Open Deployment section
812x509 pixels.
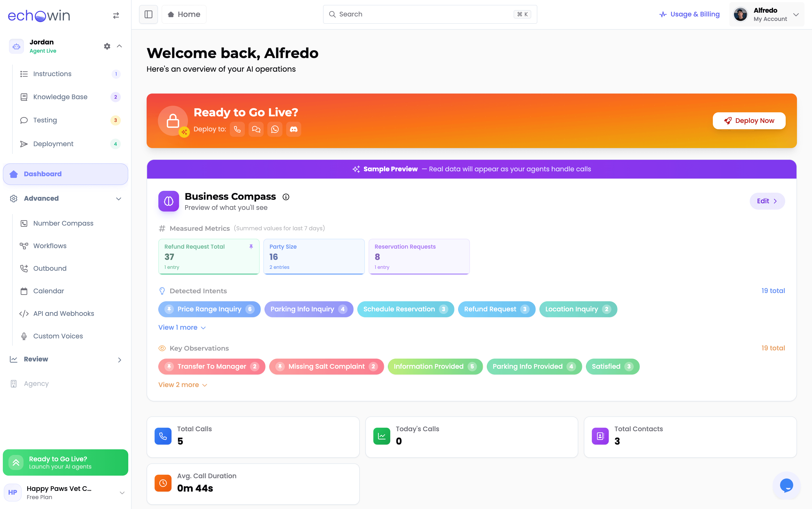70,144
